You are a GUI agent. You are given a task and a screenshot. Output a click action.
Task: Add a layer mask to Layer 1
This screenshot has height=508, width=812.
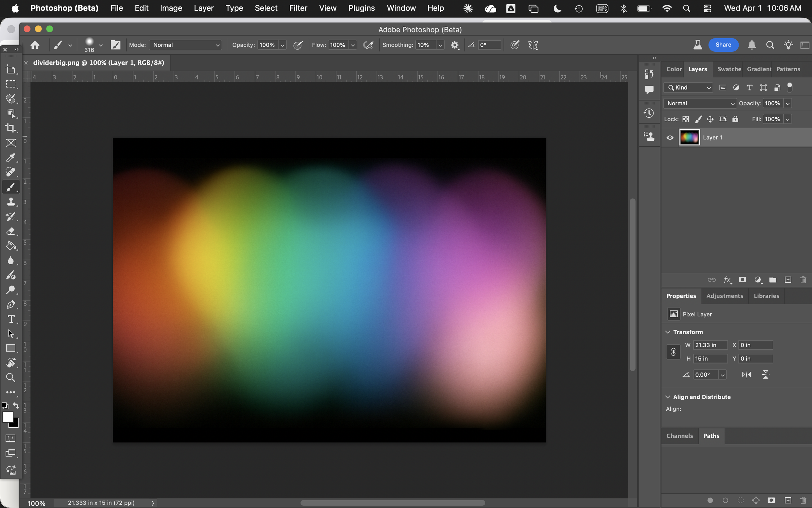pos(742,280)
